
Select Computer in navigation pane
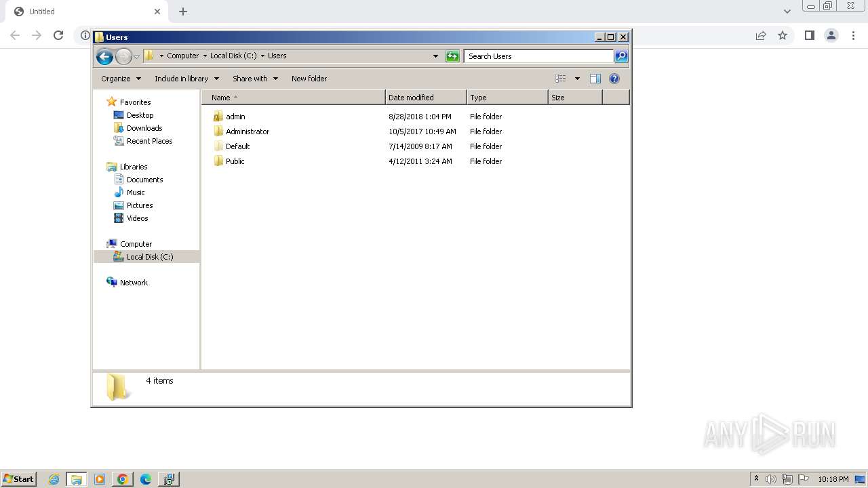pyautogui.click(x=136, y=244)
